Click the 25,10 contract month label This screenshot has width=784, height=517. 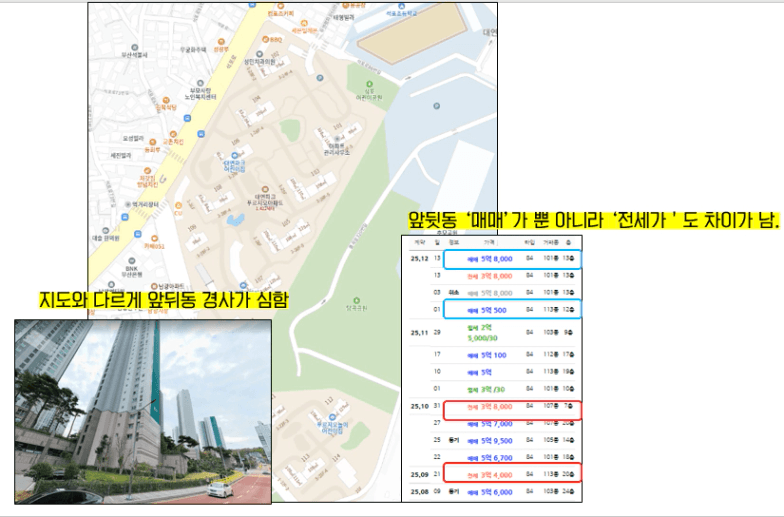420,406
